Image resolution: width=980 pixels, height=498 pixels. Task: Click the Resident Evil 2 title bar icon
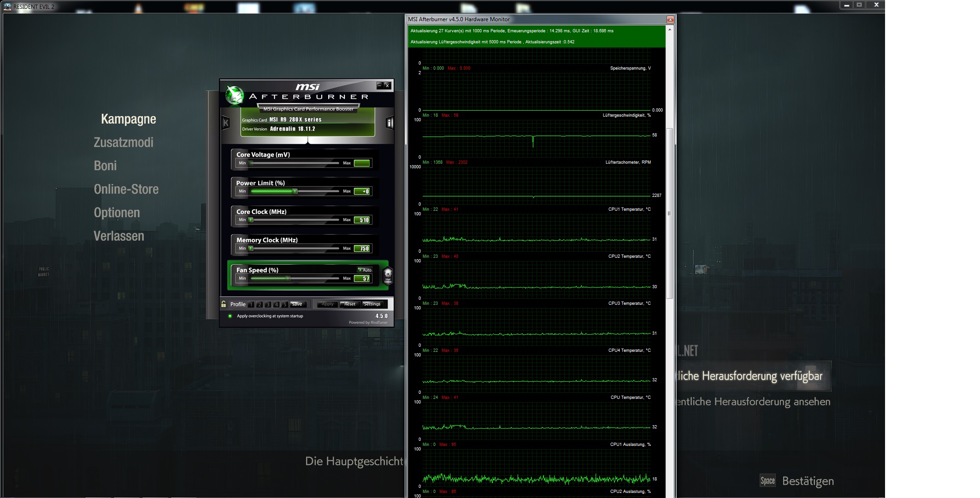click(x=7, y=6)
